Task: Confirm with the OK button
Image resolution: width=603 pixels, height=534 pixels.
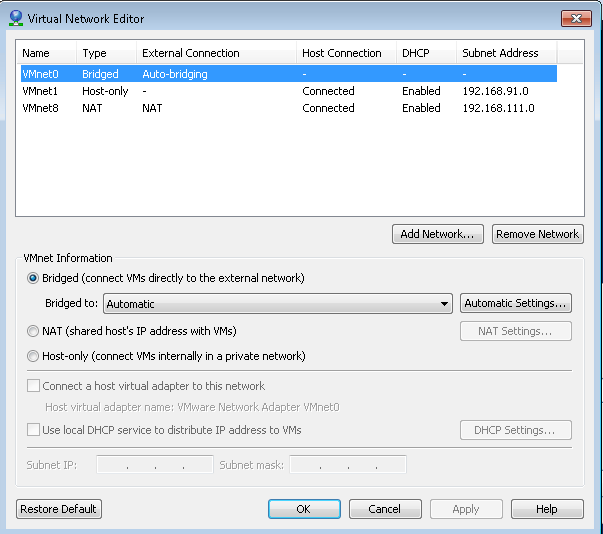Action: click(304, 509)
